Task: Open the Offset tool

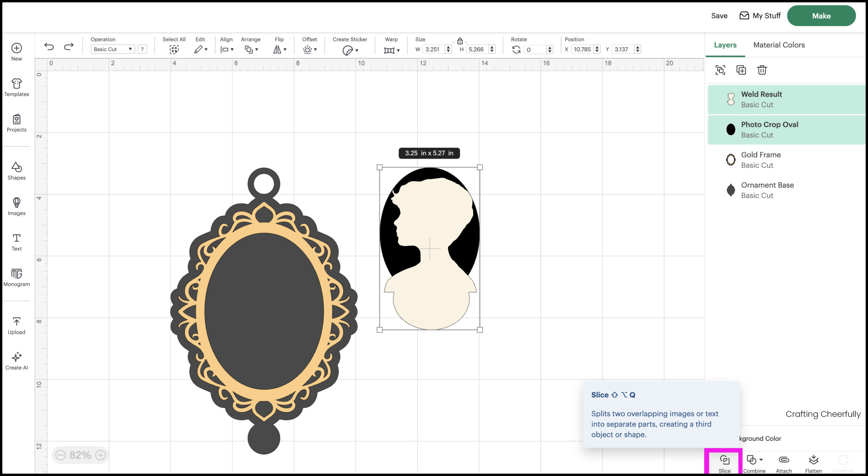Action: coord(309,50)
